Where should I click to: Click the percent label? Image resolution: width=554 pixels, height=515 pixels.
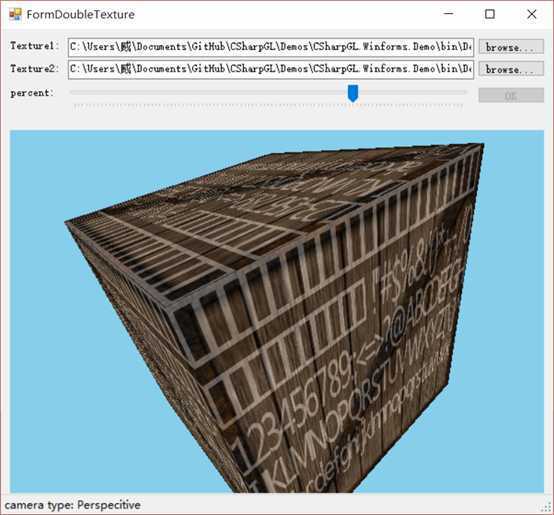(x=32, y=93)
